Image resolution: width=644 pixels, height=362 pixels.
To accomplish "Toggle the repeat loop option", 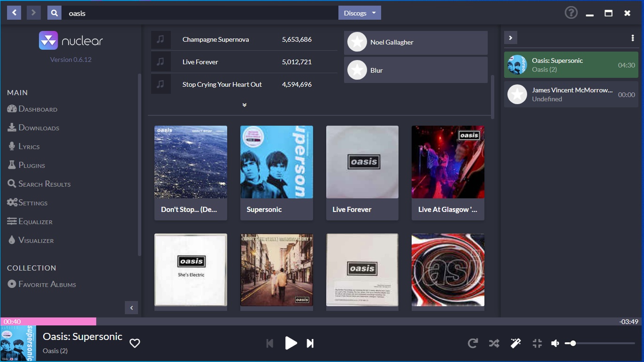I will click(473, 343).
